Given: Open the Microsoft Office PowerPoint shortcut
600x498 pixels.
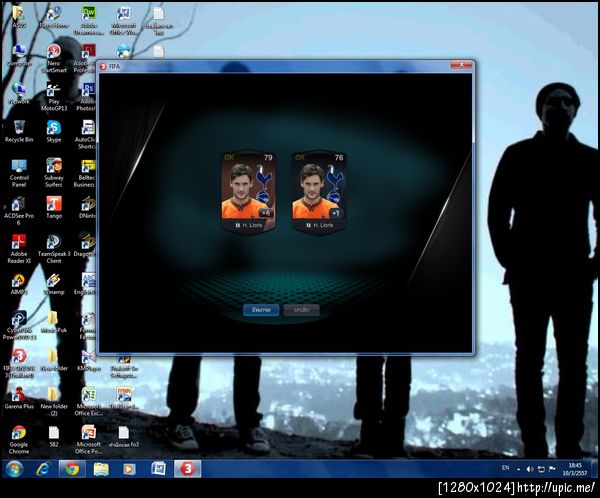Looking at the screenshot, I should (88, 440).
